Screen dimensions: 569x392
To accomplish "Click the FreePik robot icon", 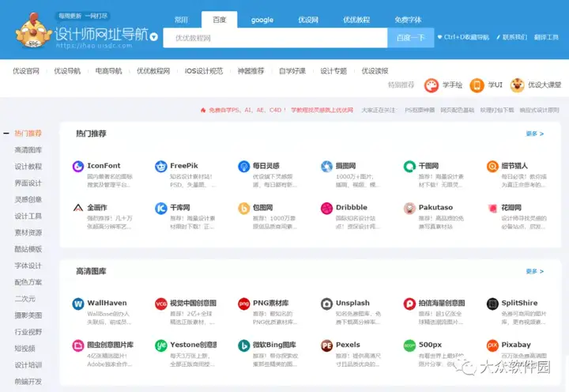I will 160,166.
